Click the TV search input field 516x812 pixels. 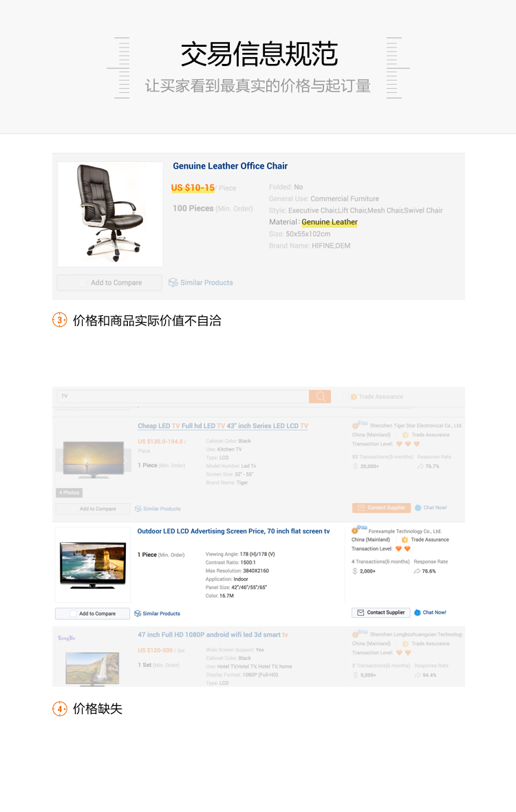pyautogui.click(x=183, y=396)
